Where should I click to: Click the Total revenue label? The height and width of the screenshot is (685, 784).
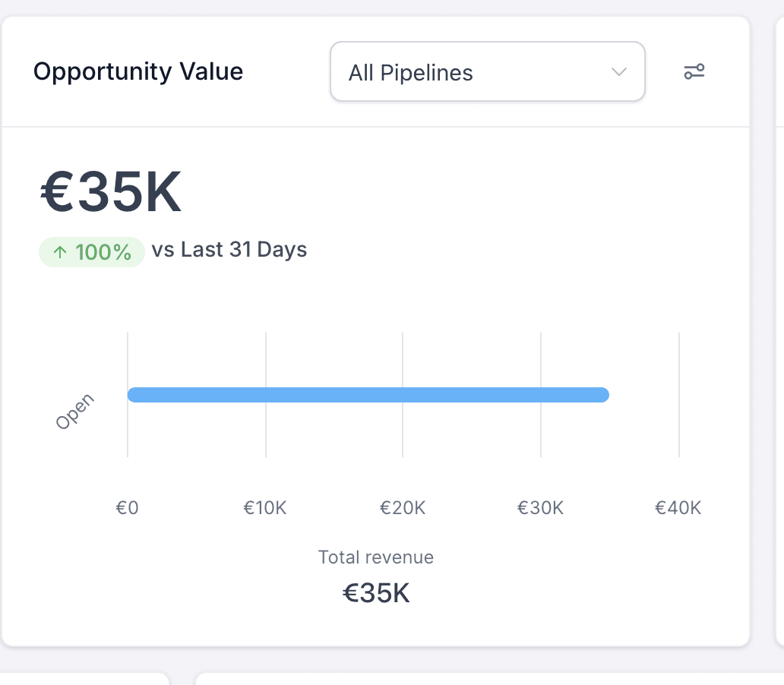(376, 557)
